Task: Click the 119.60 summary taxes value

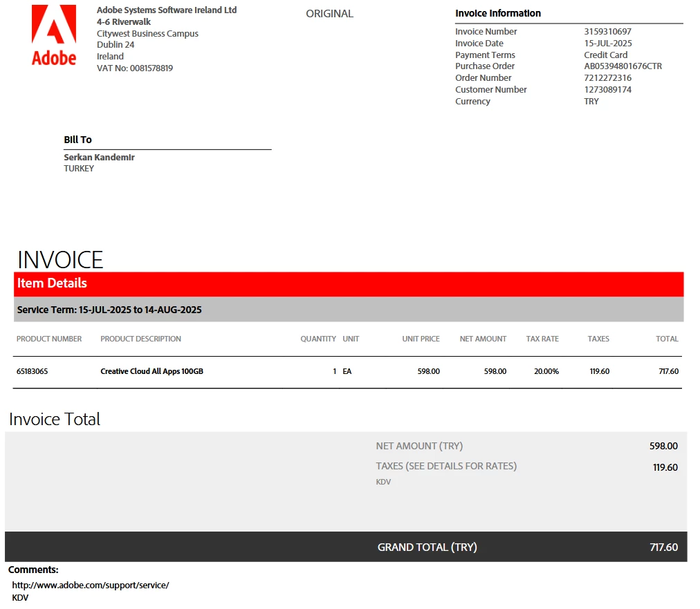Action: coord(665,467)
